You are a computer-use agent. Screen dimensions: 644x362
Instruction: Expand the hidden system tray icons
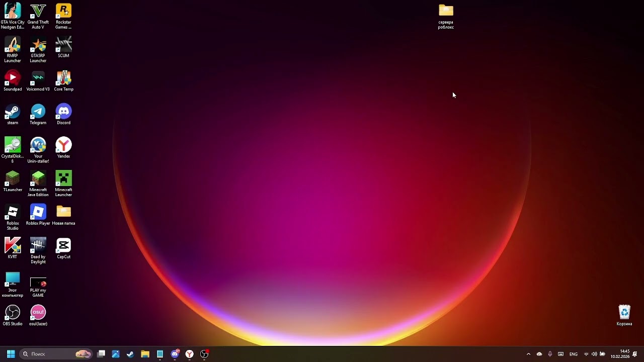click(528, 354)
